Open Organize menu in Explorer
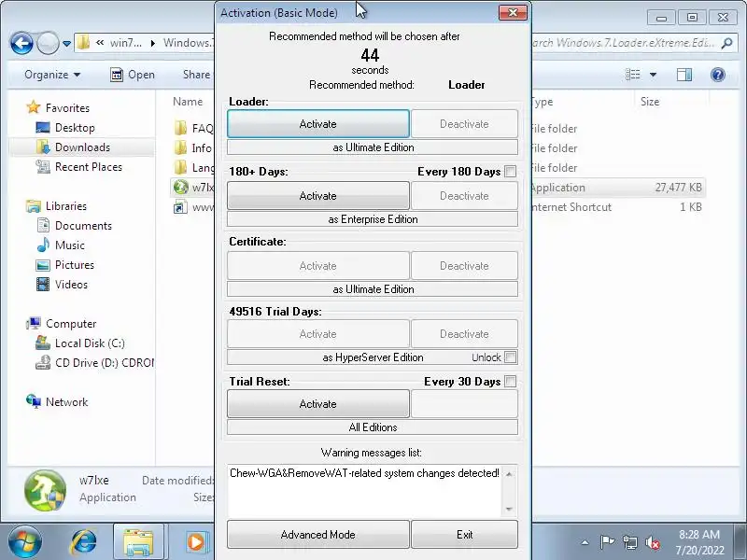The width and height of the screenshot is (747, 560). [x=52, y=75]
